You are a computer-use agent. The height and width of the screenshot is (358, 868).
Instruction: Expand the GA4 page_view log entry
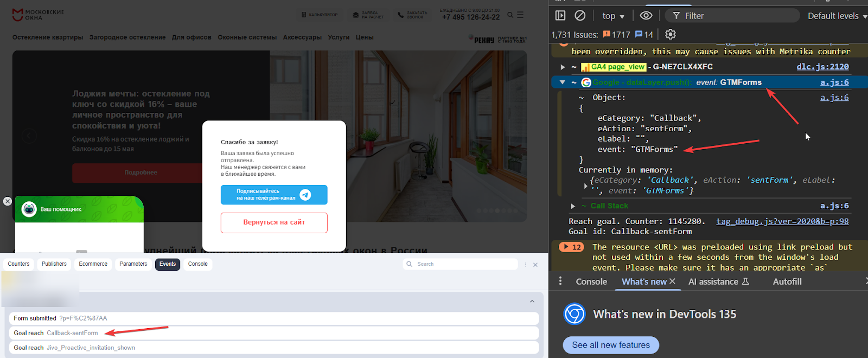563,67
